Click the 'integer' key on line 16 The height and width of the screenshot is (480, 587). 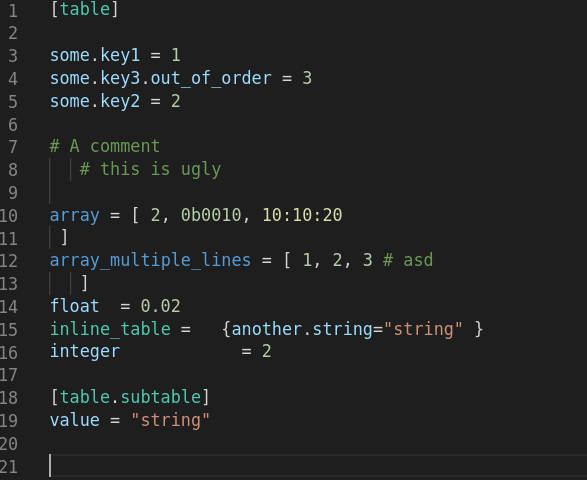click(x=85, y=352)
